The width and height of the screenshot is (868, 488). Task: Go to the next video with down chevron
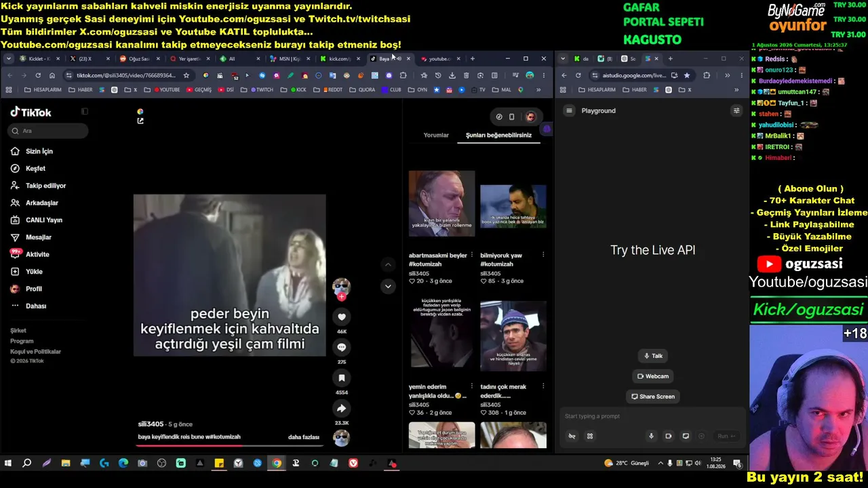point(388,286)
